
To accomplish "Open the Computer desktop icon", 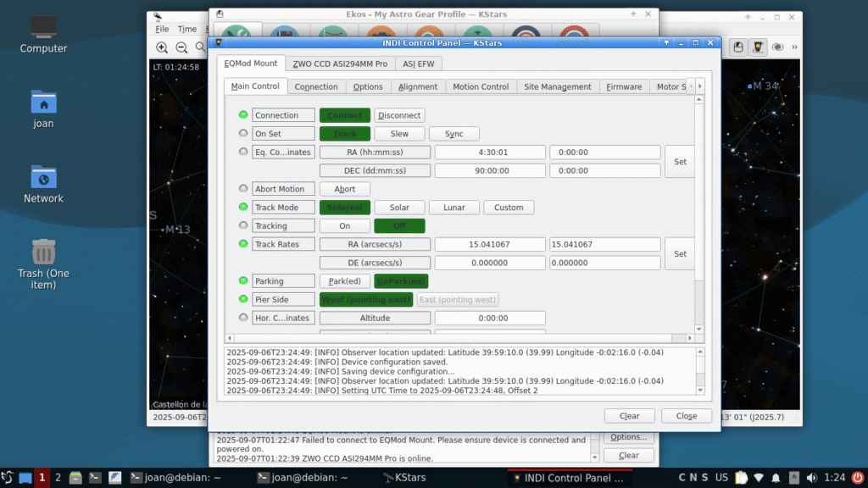I will (x=43, y=32).
